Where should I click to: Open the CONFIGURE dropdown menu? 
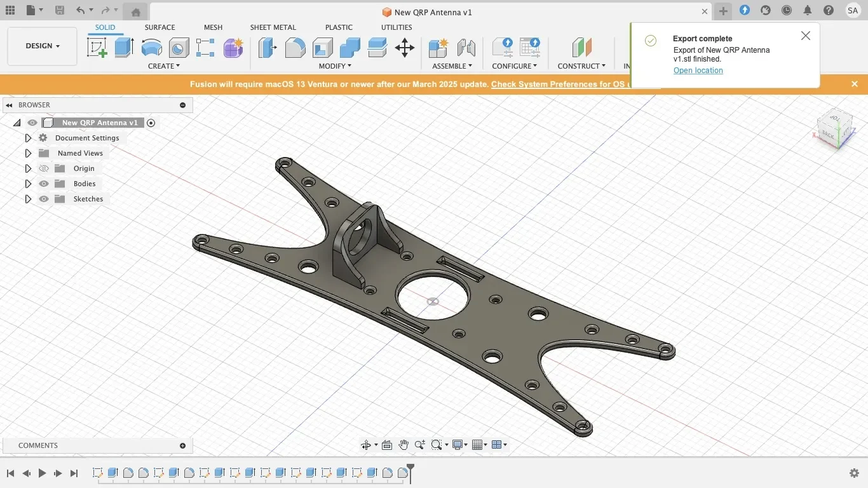(x=515, y=66)
